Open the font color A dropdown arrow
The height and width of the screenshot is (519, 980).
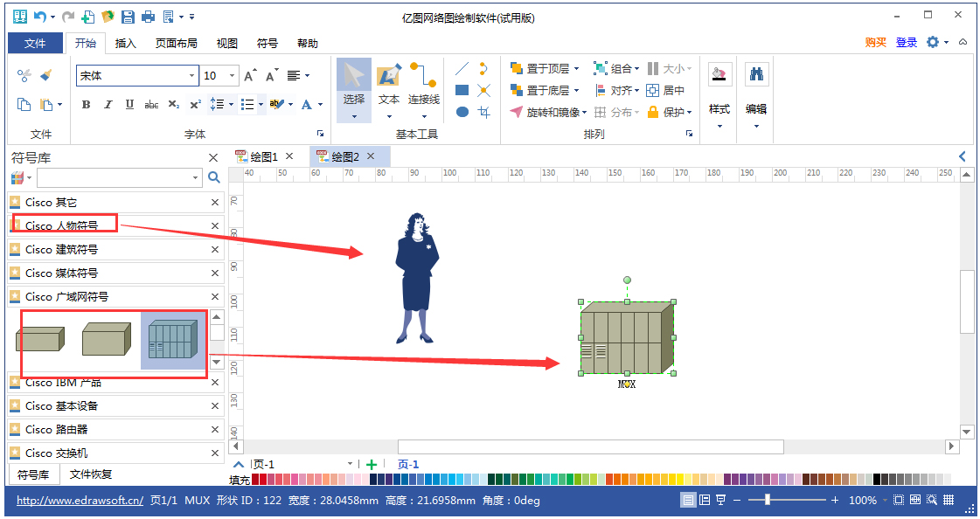pyautogui.click(x=321, y=104)
